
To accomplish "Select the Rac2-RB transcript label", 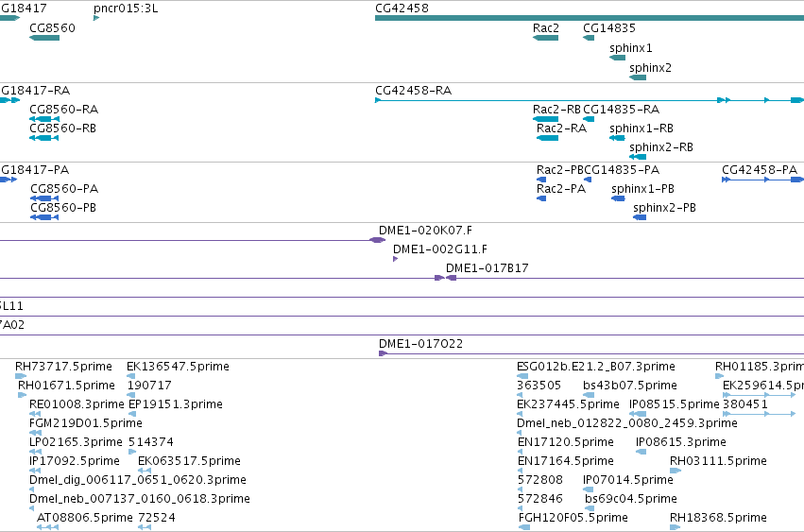I will click(556, 110).
